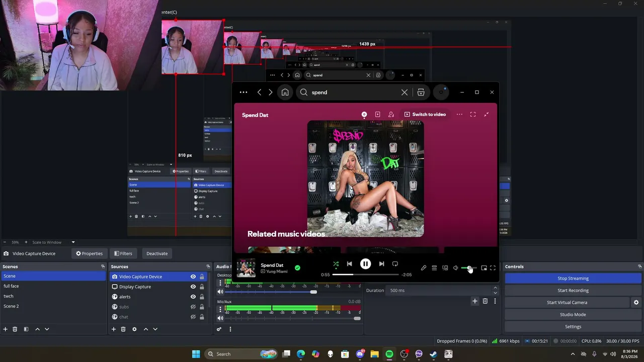Screen dimensions: 644x362
Task: Open source Filters button
Action: 123,253
